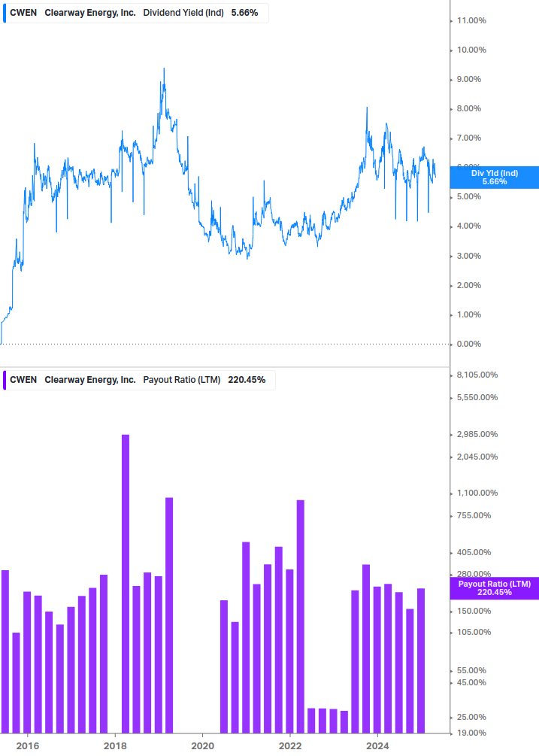Click the 2.00% yield axis label
Viewport: 539px width, 756px height.
pyautogui.click(x=468, y=285)
